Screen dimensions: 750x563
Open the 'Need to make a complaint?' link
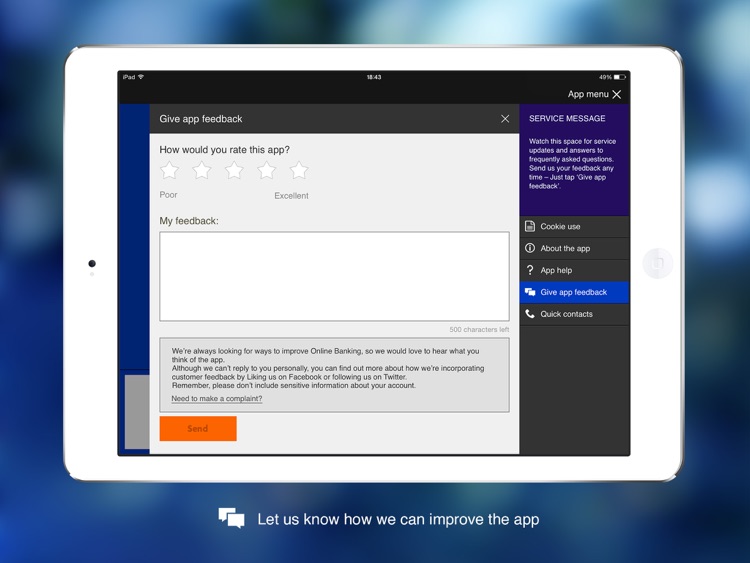[x=217, y=398]
